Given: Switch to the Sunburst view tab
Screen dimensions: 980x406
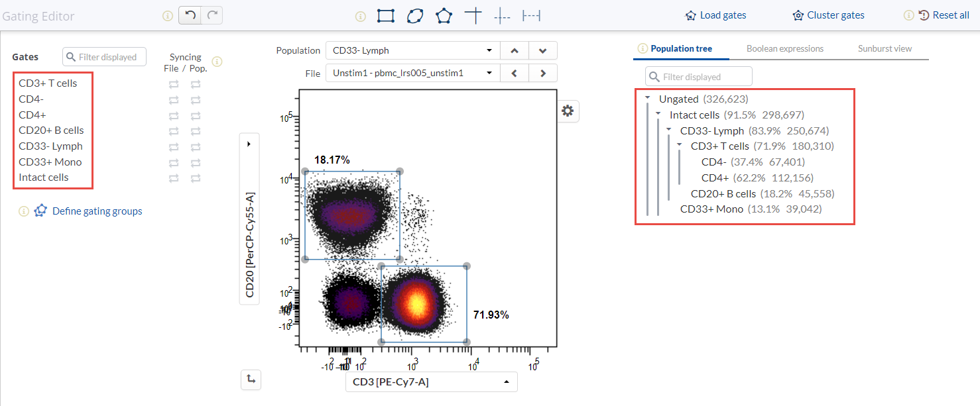Looking at the screenshot, I should coord(885,49).
